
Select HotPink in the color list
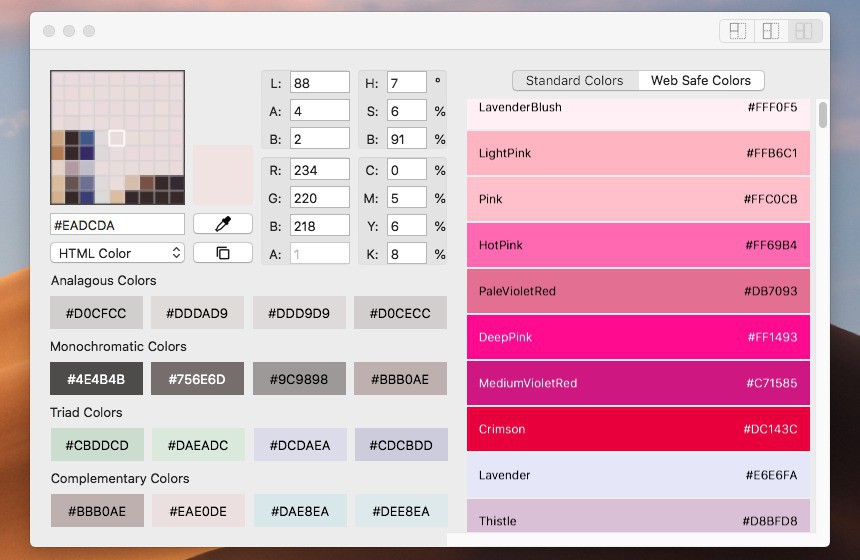(x=638, y=245)
